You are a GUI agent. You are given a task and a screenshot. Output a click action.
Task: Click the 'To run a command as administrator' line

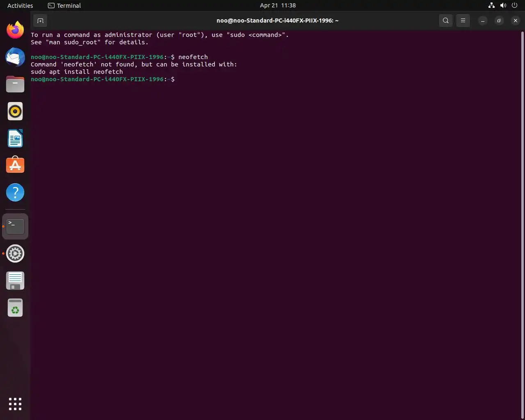160,35
